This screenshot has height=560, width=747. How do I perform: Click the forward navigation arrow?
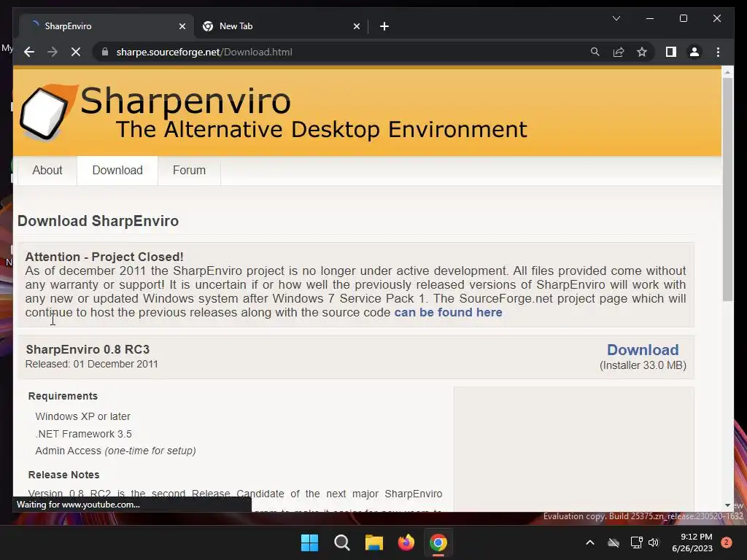[53, 52]
